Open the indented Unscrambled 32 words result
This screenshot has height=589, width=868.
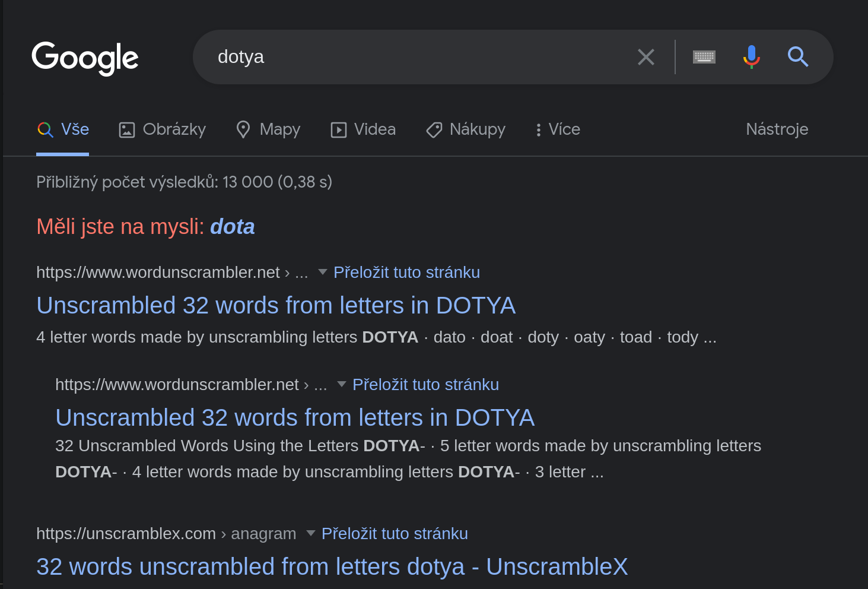coord(295,418)
